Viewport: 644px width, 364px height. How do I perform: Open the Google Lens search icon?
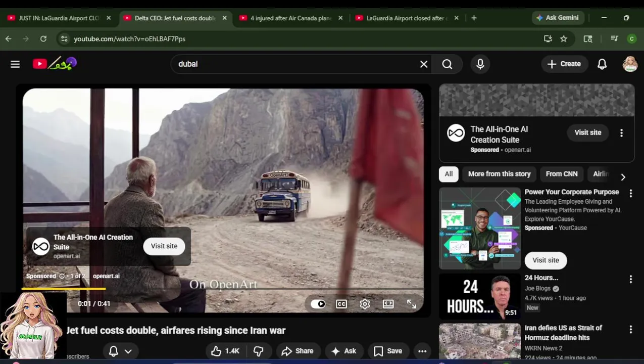coord(588,38)
